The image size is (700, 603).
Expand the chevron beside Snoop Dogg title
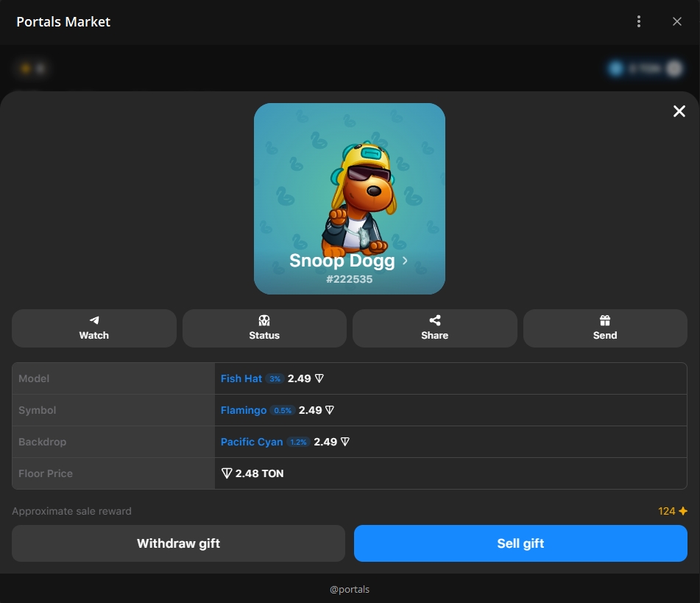(404, 261)
